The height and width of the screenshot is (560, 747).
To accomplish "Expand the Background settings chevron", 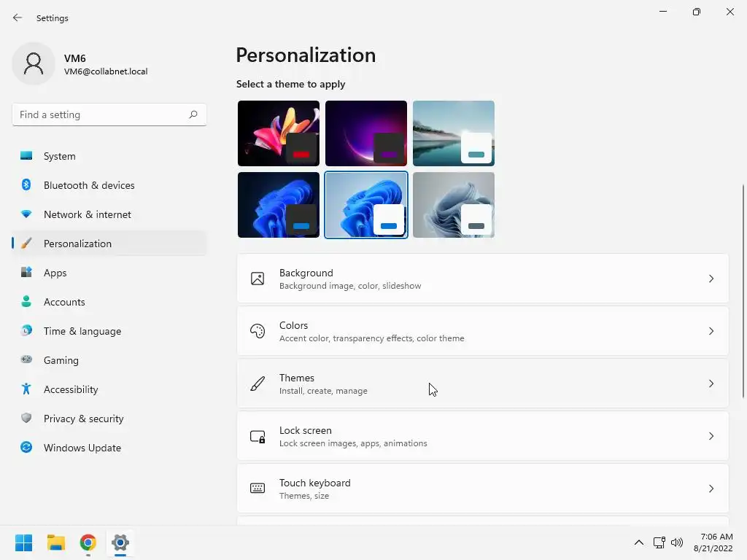I will point(711,279).
